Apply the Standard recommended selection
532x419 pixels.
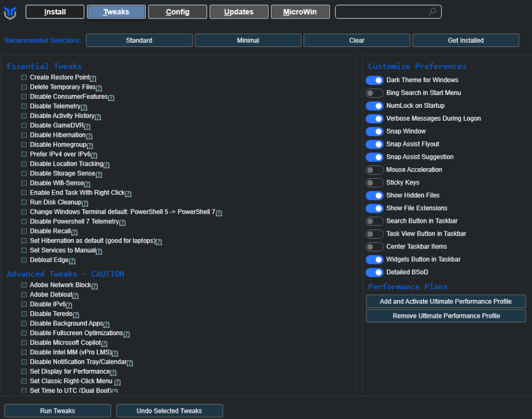pos(139,40)
